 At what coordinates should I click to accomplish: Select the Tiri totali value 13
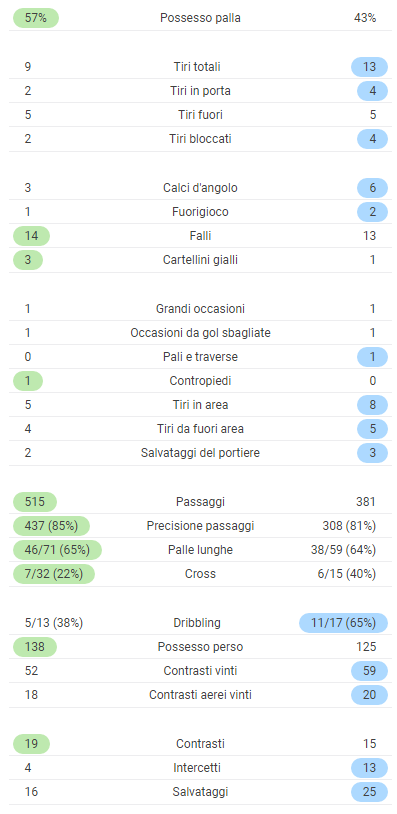[x=369, y=67]
